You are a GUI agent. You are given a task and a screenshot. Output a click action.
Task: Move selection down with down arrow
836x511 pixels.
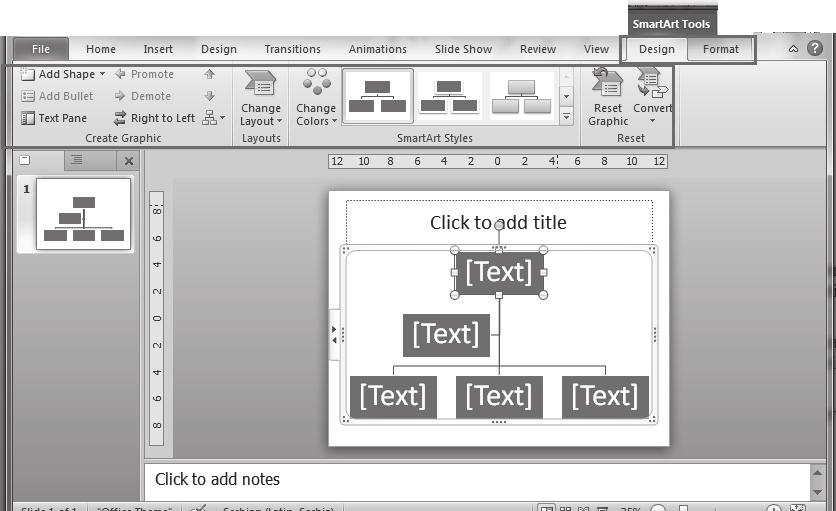209,96
